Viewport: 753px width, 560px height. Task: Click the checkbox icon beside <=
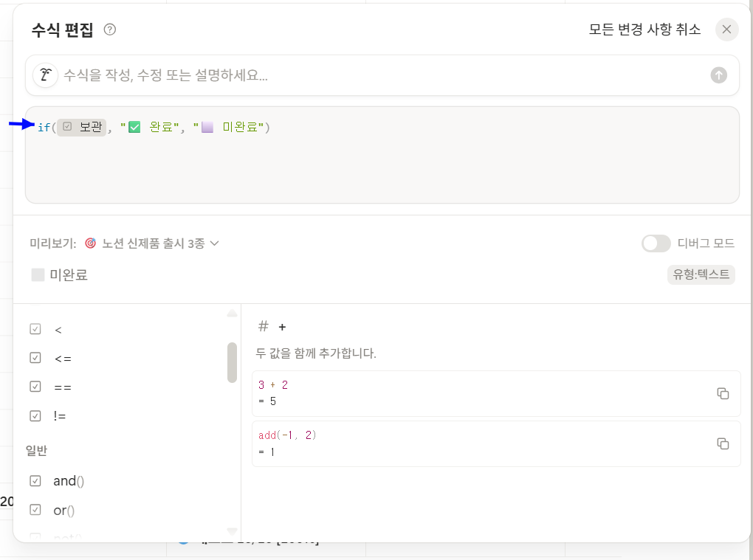coord(35,358)
